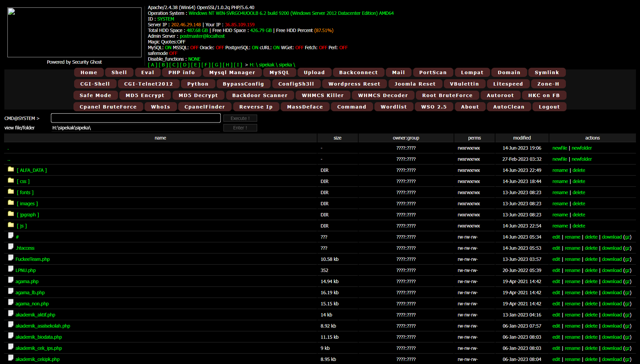The image size is (640, 364).
Task: Click the Reverse Ip button
Action: tap(256, 107)
